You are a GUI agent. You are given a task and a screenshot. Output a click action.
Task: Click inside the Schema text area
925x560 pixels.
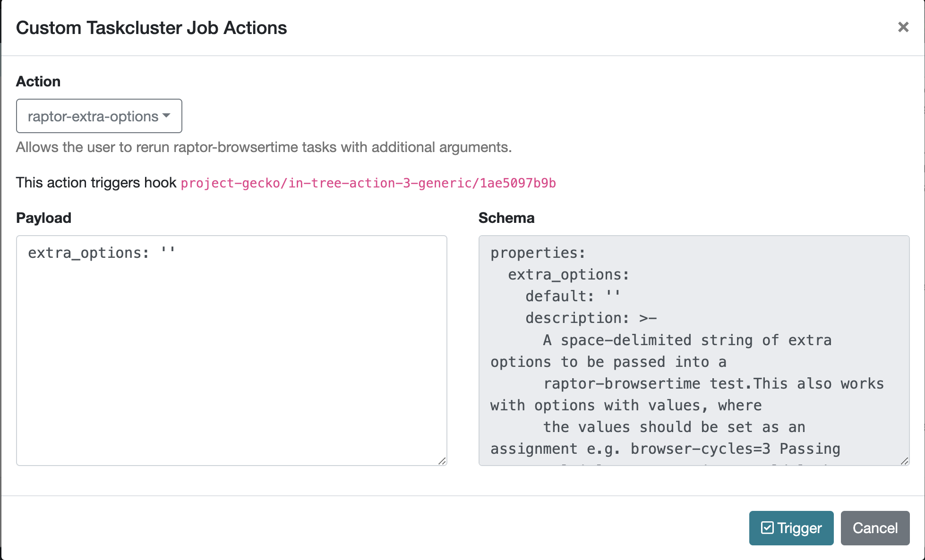(x=694, y=350)
